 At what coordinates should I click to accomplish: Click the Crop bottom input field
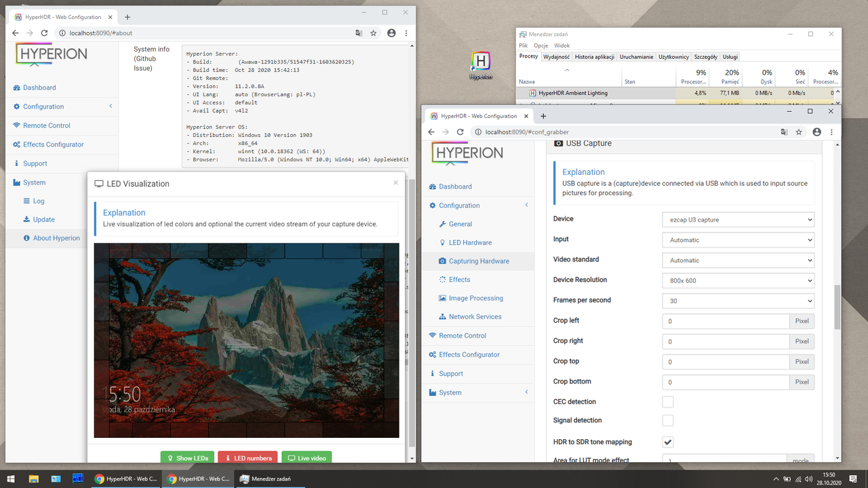[726, 382]
